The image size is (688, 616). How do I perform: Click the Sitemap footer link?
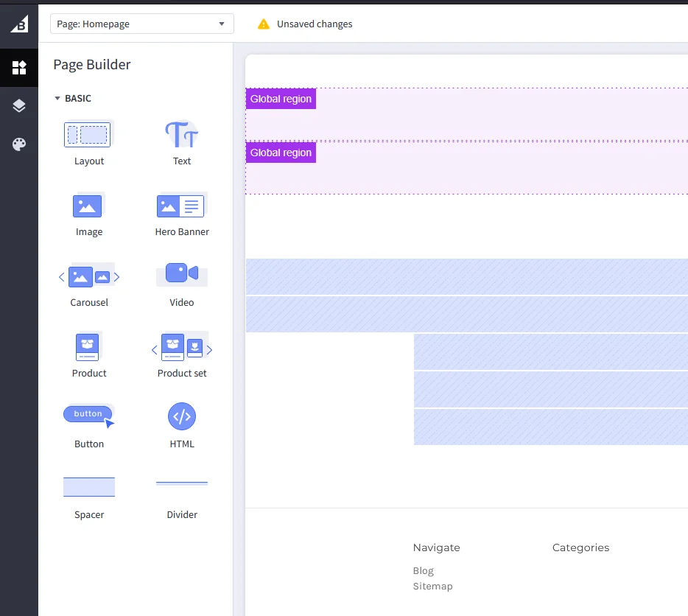(x=432, y=586)
